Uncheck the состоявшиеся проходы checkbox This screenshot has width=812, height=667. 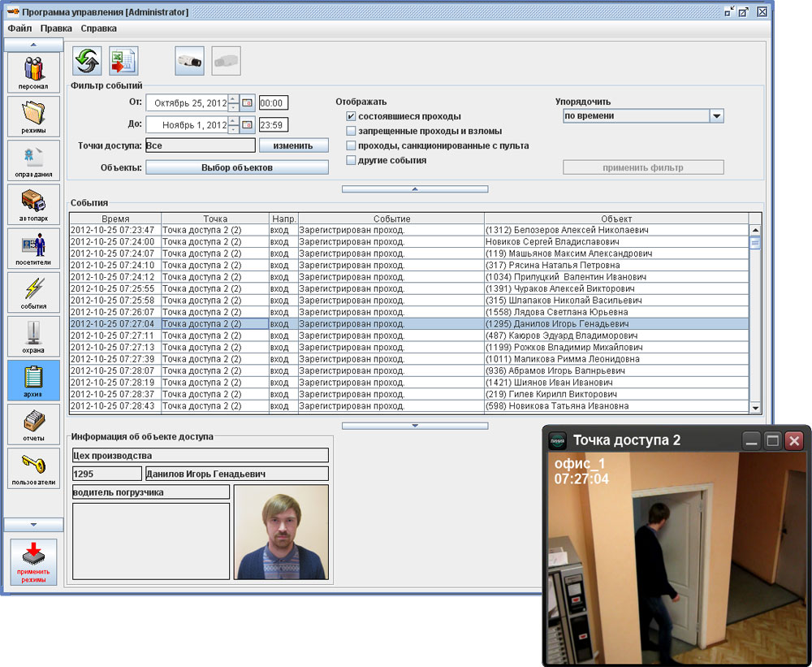click(352, 117)
